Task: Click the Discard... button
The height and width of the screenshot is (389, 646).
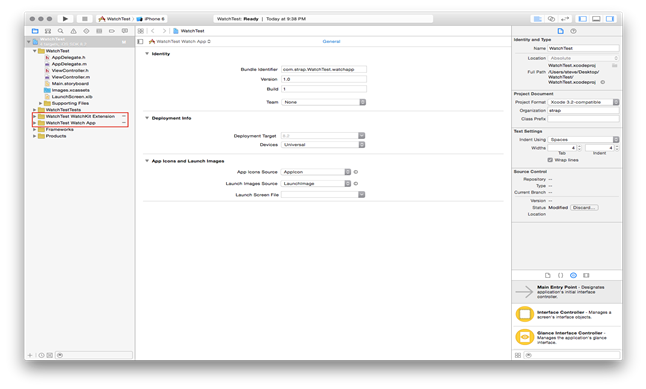Action: click(584, 208)
